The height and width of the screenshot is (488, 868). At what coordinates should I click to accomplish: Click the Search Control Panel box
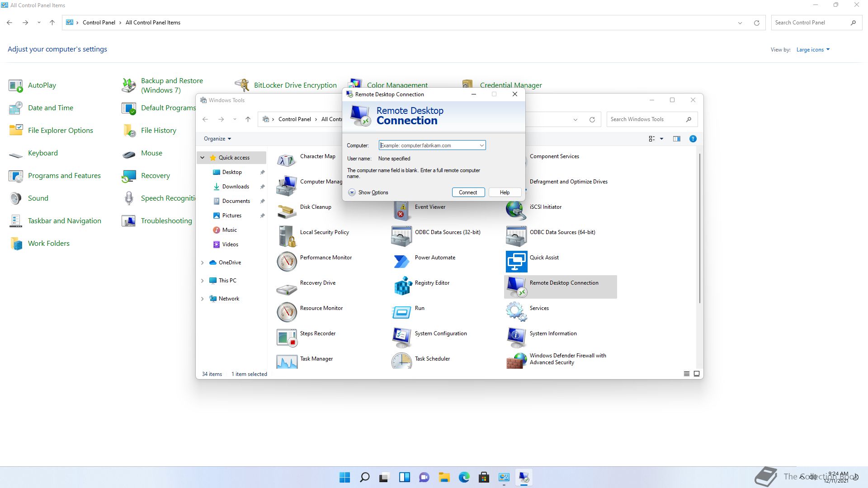[816, 23]
